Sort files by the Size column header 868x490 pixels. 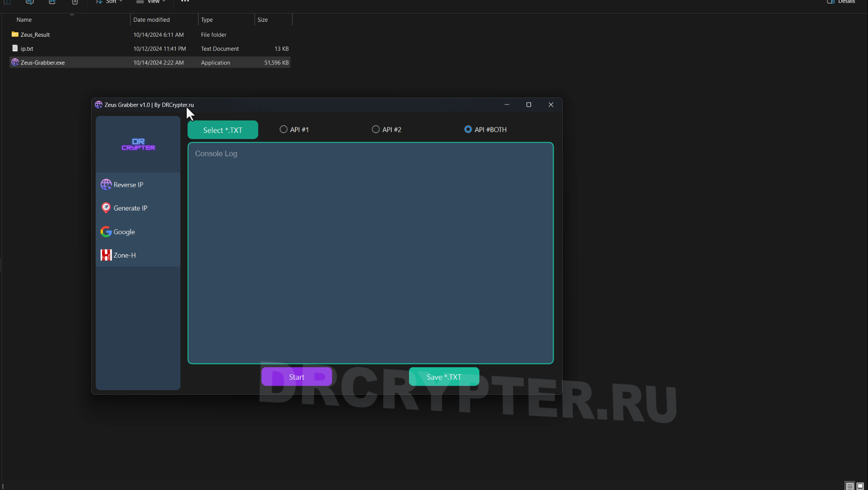(273, 20)
